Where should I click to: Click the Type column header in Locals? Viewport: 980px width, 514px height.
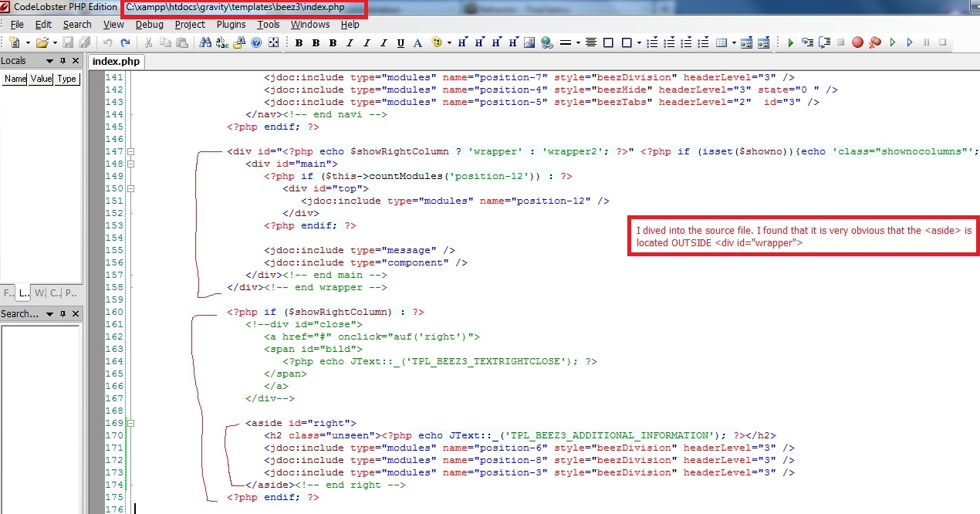(x=66, y=79)
